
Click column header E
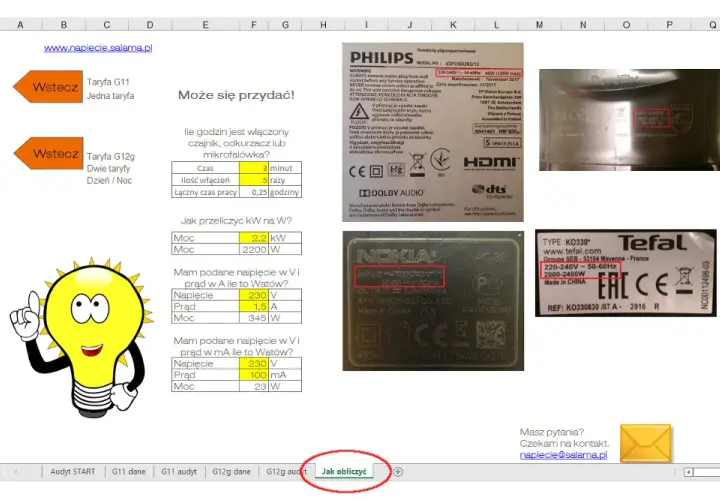point(205,25)
